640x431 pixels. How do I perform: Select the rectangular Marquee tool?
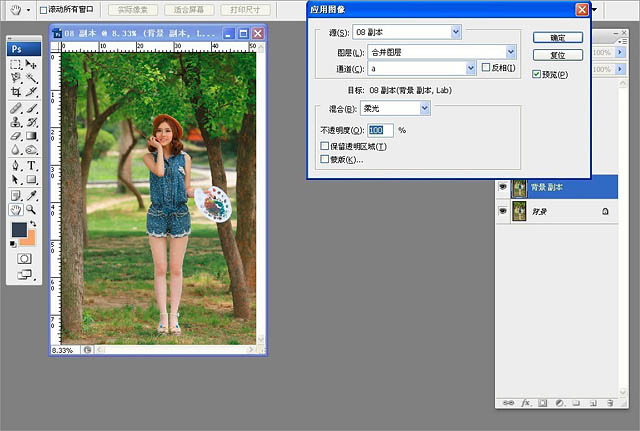tap(16, 64)
